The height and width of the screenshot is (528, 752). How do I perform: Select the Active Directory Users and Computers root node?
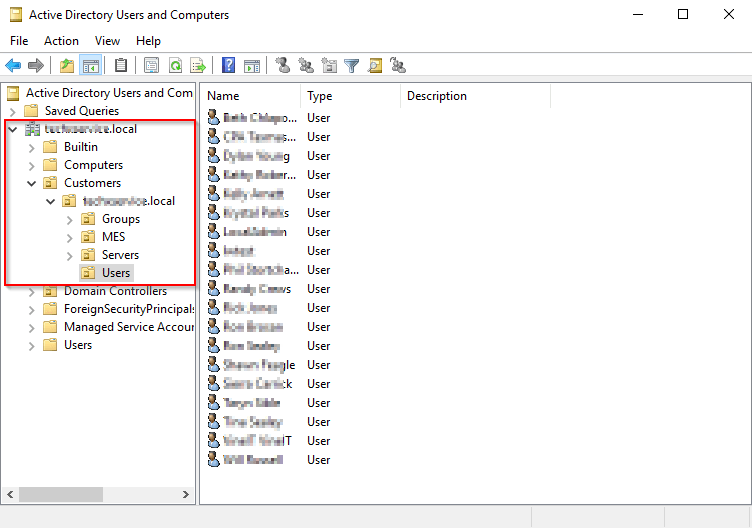coord(109,93)
